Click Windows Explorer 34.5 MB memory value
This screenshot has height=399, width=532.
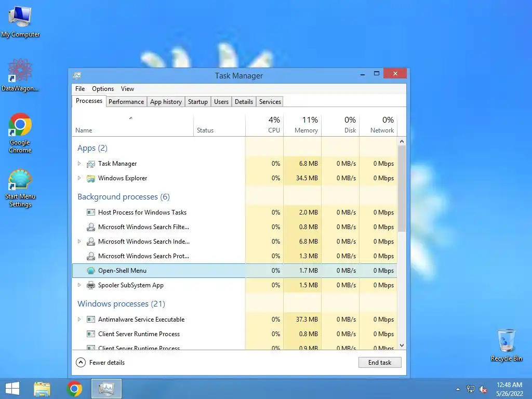pos(307,178)
